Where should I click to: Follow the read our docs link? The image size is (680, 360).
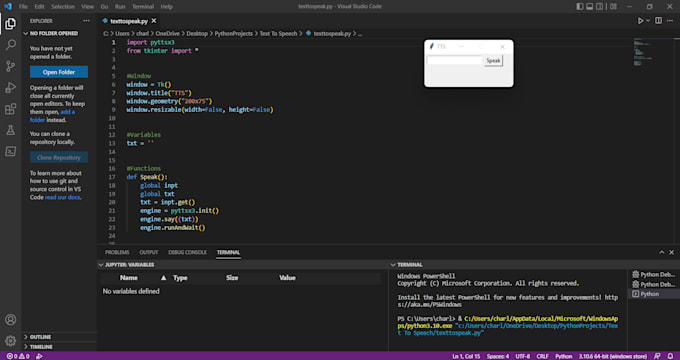pos(62,197)
